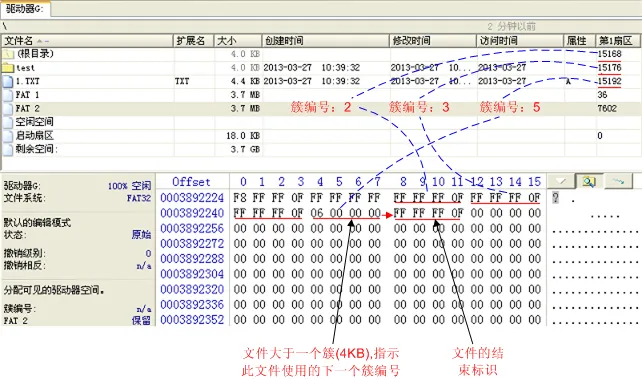Click the 2 分钟以前 timestamp text
642x379 pixels.
(x=511, y=27)
